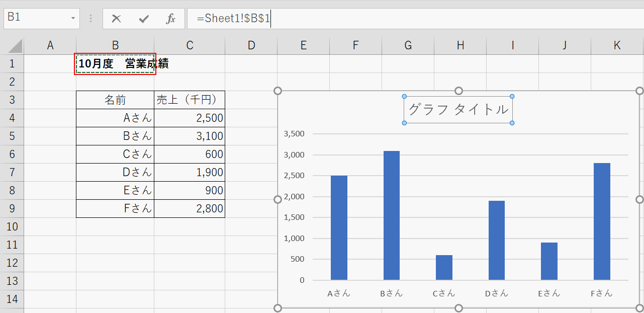The width and height of the screenshot is (644, 313).
Task: Select cell containing 3,100
Action: (190, 136)
